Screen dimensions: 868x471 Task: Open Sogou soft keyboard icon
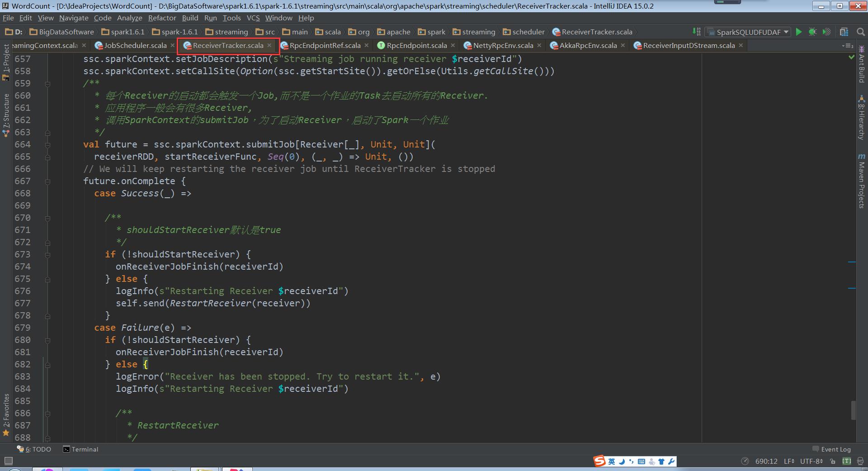(642, 461)
